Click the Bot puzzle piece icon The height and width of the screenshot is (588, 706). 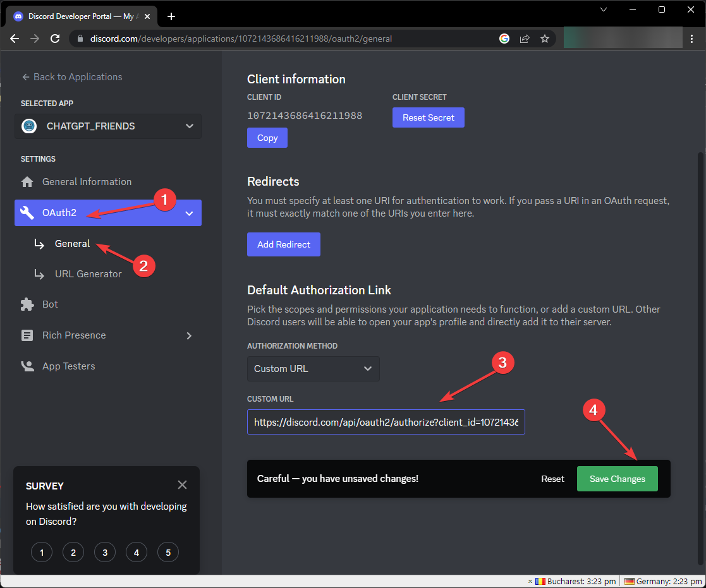click(27, 304)
